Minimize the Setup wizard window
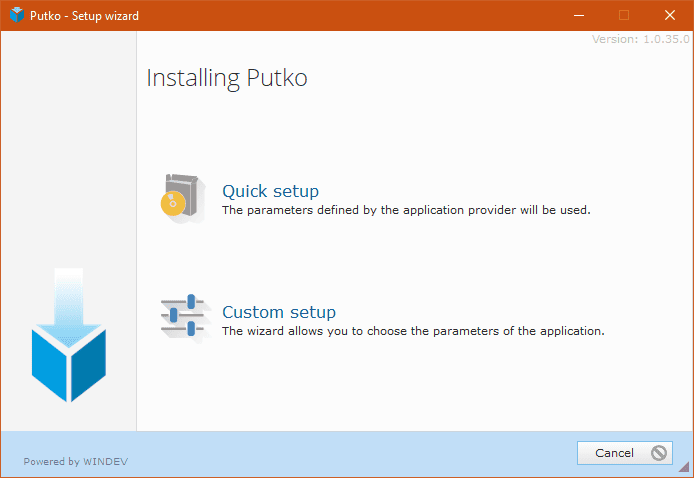694x478 pixels. 579,15
